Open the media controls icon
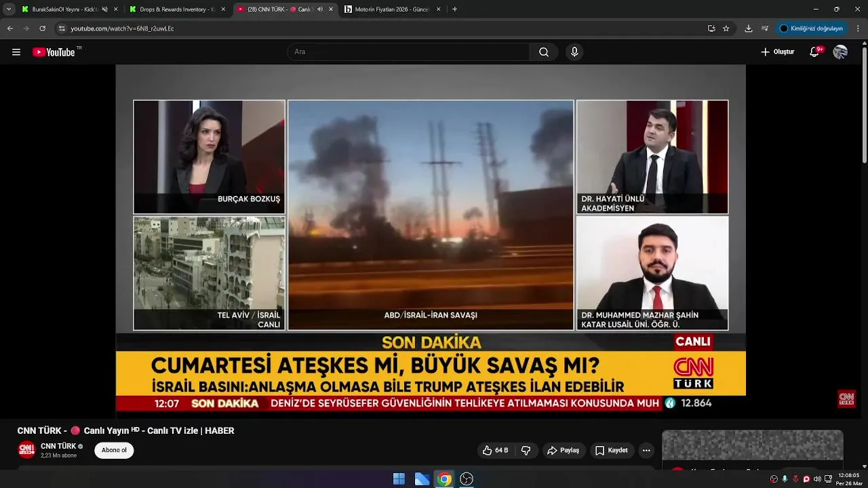The height and width of the screenshot is (488, 868). [765, 28]
